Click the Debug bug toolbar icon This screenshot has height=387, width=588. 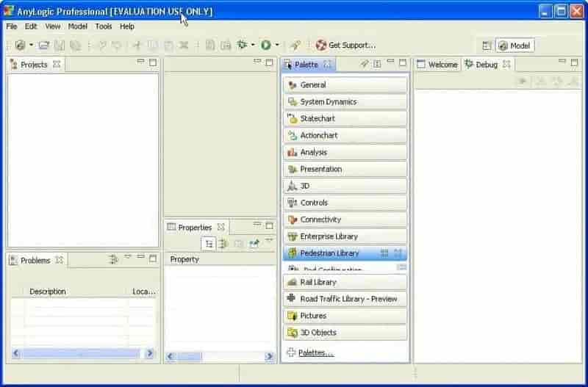242,45
